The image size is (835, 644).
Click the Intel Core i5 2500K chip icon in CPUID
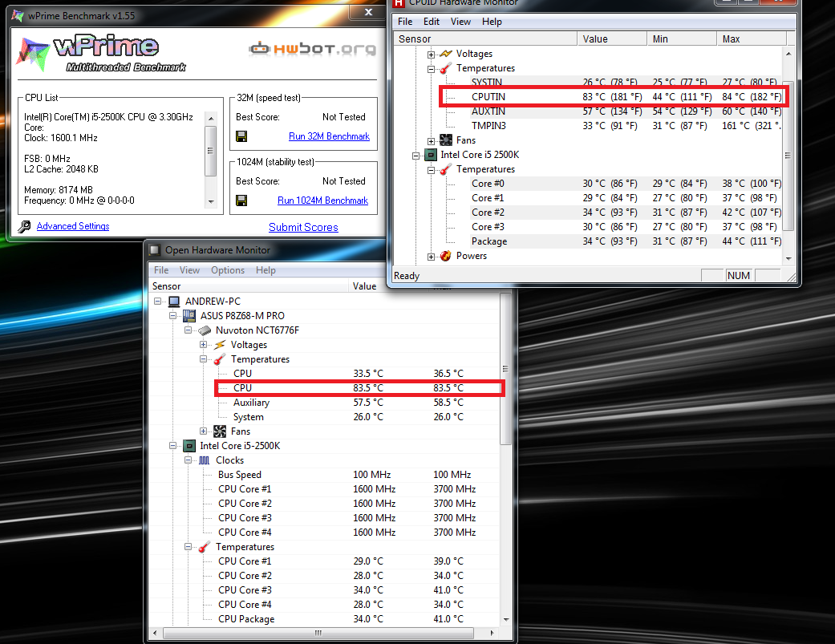(431, 155)
